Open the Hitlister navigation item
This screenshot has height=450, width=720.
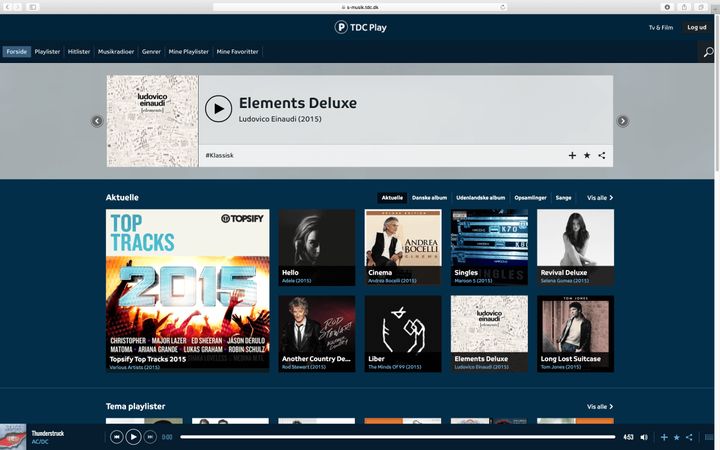(79, 52)
